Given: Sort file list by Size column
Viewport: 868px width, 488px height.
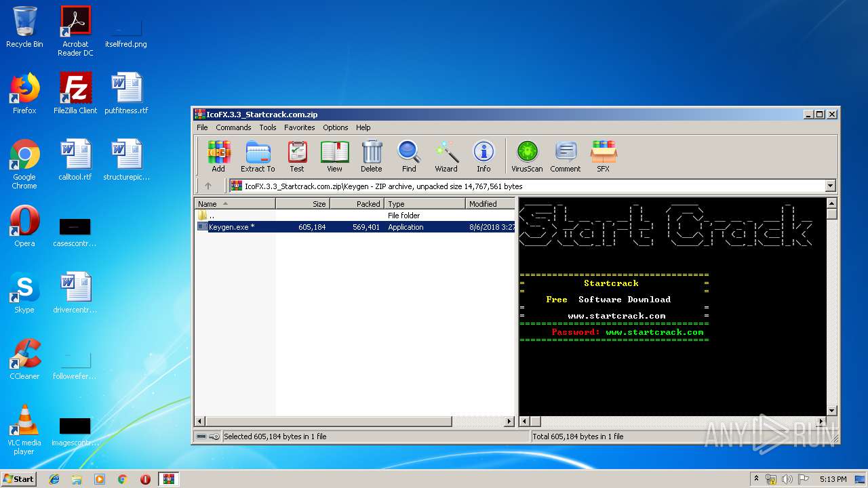Looking at the screenshot, I should (x=302, y=203).
